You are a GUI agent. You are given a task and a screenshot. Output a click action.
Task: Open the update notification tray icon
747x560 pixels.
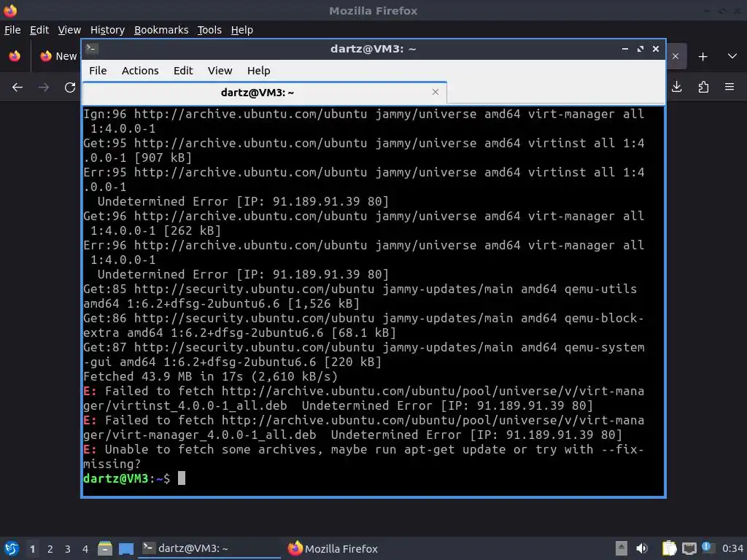[x=708, y=548]
